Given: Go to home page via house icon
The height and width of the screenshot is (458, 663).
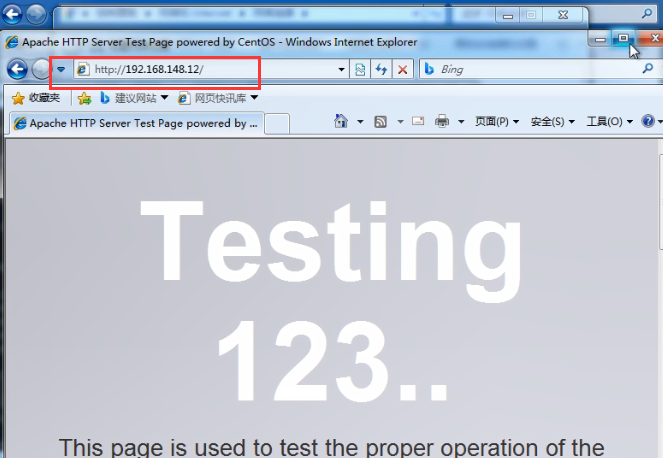Looking at the screenshot, I should coord(341,121).
